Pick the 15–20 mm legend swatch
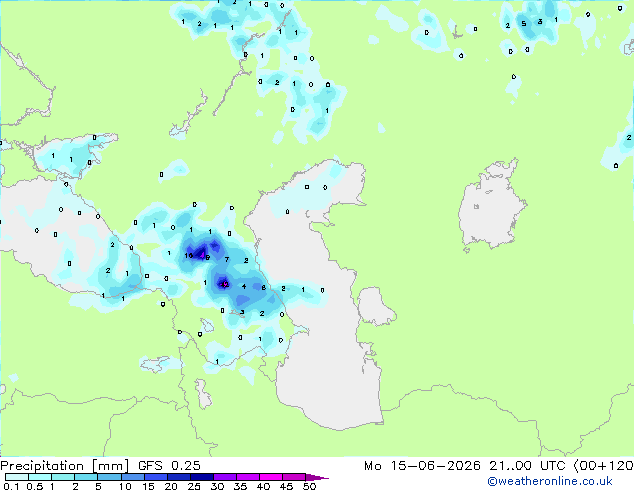The width and height of the screenshot is (634, 490). pos(156,477)
